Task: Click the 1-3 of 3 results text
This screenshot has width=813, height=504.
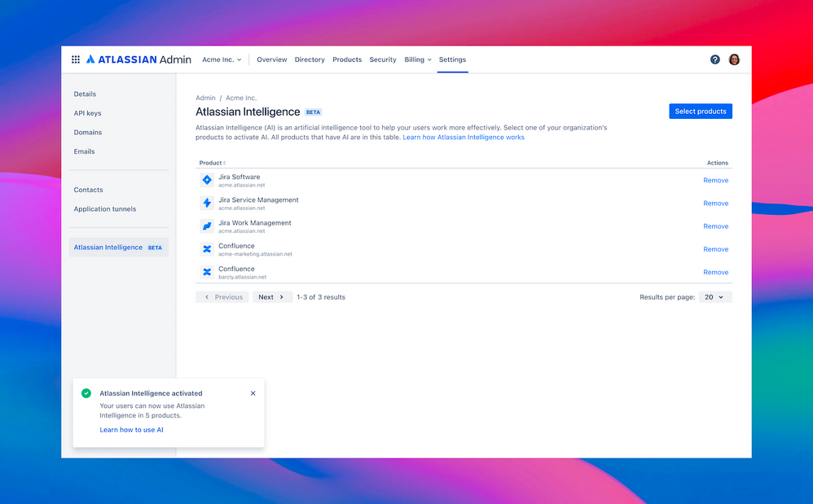Action: click(321, 297)
